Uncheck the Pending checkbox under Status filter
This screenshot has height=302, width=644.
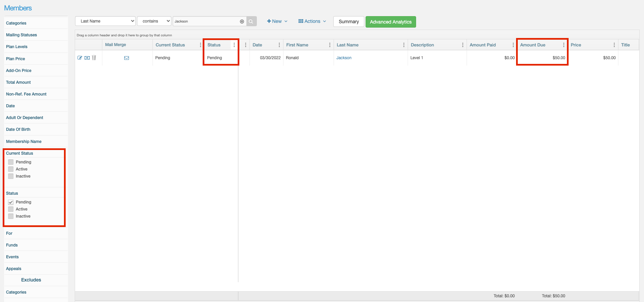click(x=11, y=202)
